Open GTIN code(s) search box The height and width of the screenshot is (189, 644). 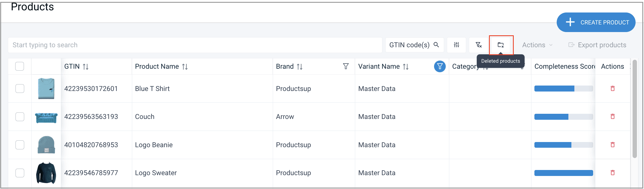click(x=414, y=45)
